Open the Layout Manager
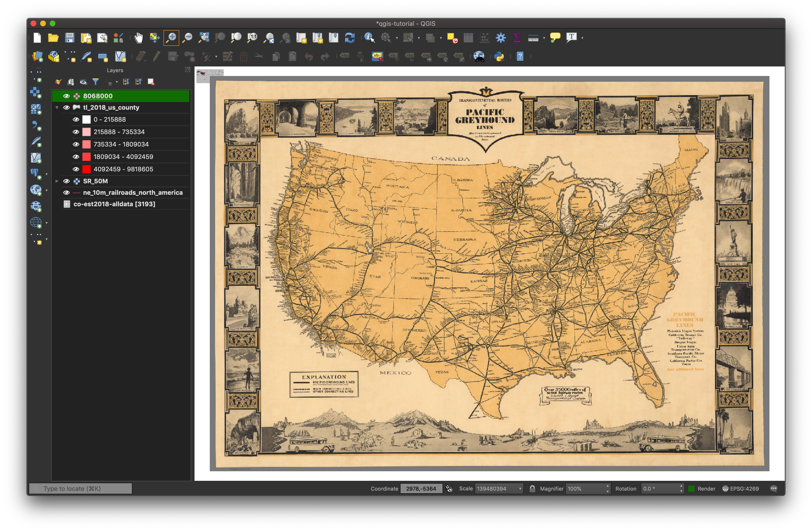 102,38
